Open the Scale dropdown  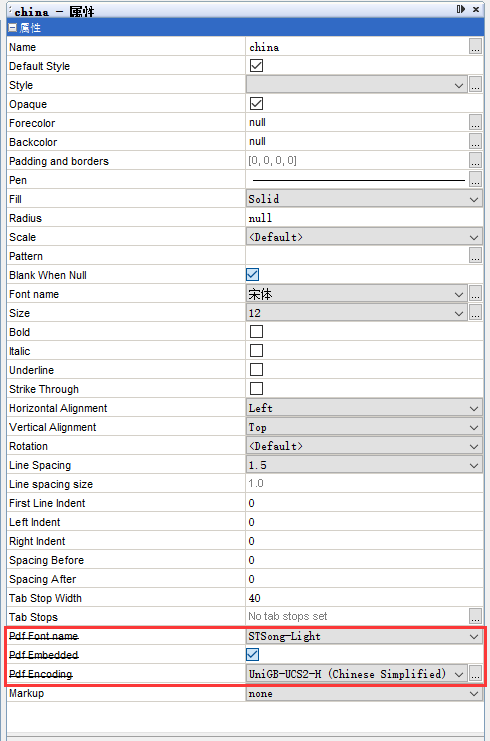pyautogui.click(x=364, y=237)
